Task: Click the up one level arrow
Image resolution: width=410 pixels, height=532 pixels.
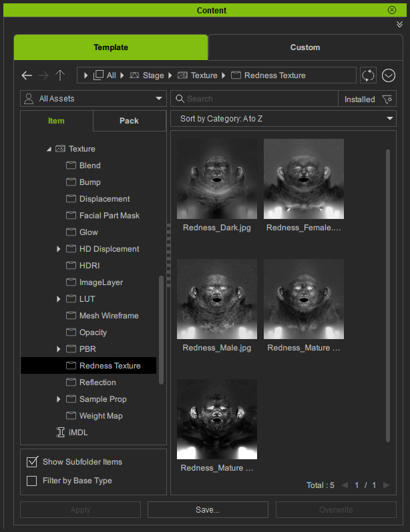Action: point(60,75)
